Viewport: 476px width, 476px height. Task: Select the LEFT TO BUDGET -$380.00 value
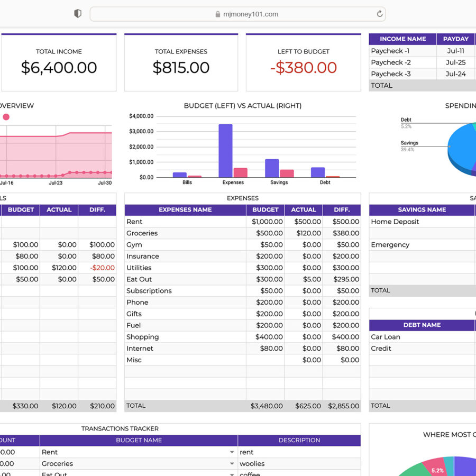tap(304, 67)
